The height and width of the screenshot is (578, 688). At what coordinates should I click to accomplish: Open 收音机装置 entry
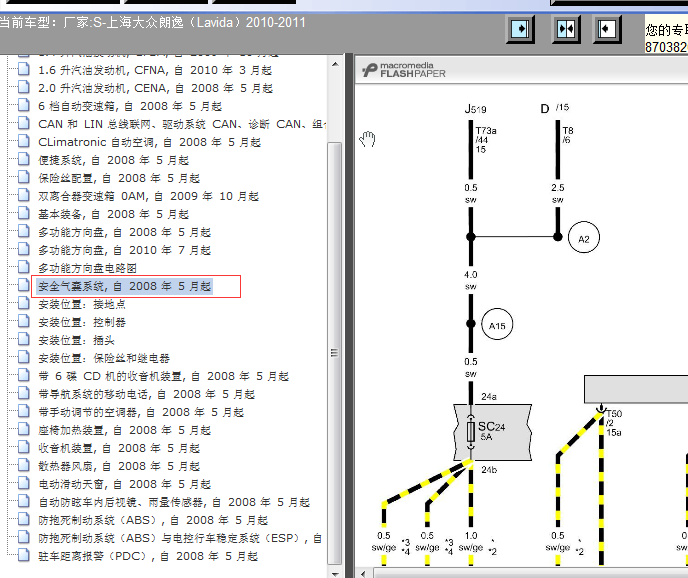[x=119, y=448]
